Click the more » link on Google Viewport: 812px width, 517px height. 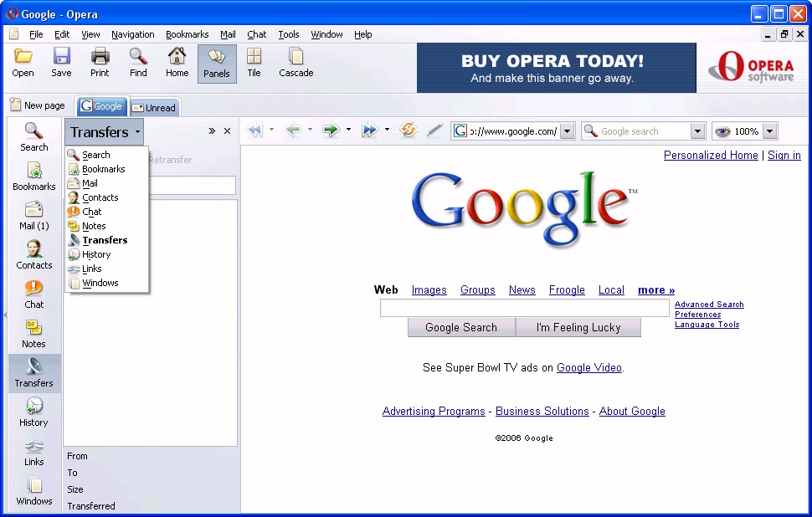(656, 290)
